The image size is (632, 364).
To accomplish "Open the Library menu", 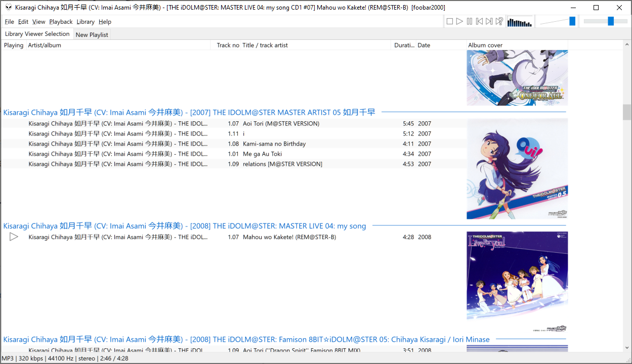I will [x=86, y=22].
